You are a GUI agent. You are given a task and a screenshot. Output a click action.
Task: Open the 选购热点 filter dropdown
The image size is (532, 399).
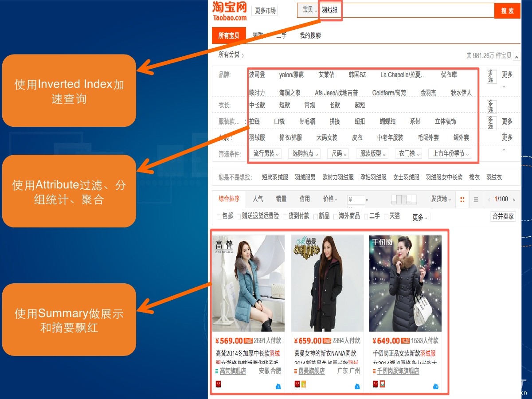(305, 154)
